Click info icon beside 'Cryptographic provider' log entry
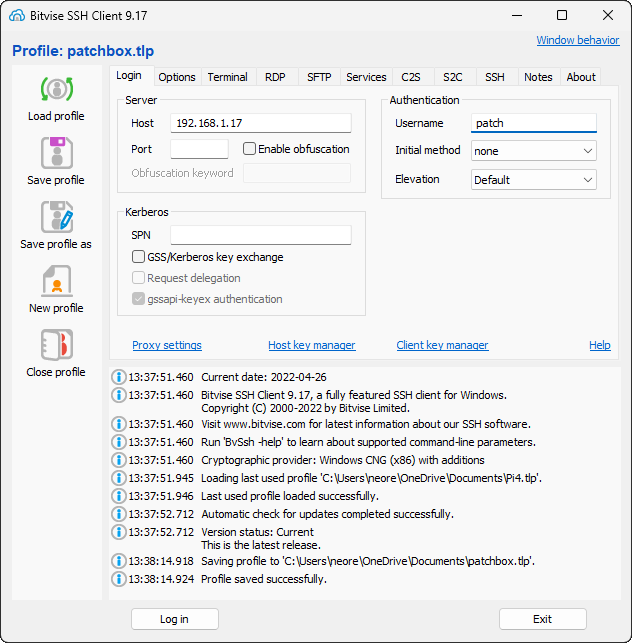 point(119,460)
